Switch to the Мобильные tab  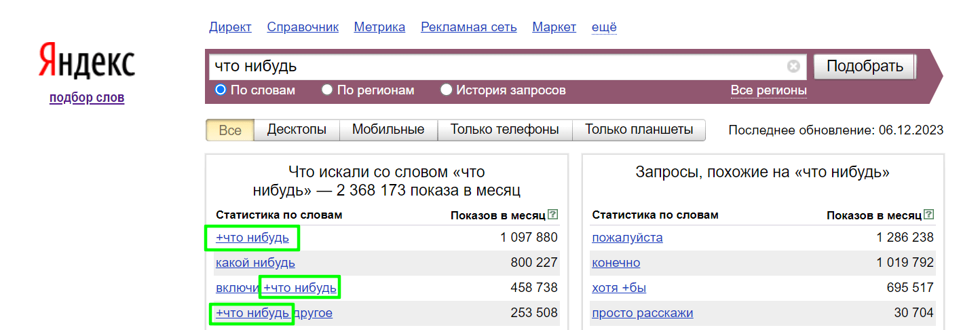pos(388,130)
